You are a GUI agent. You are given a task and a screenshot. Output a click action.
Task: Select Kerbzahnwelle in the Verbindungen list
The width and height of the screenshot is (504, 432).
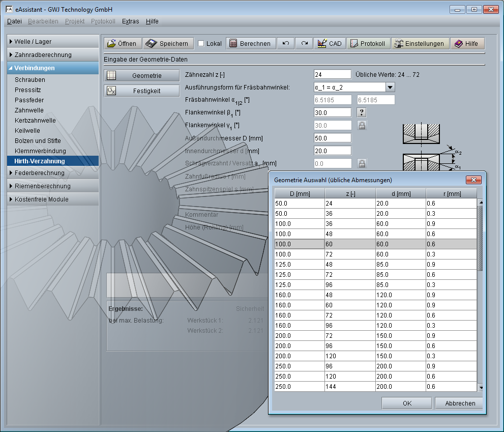pos(35,121)
